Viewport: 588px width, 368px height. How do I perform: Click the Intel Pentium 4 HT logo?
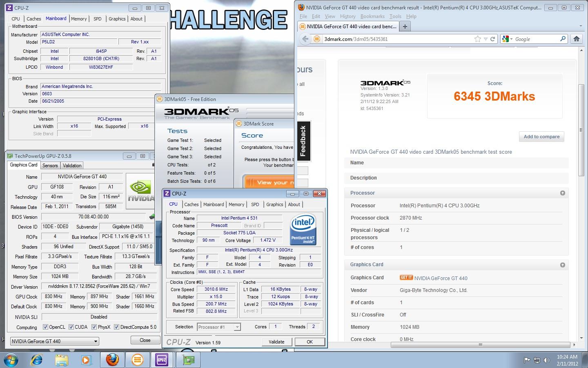(303, 230)
